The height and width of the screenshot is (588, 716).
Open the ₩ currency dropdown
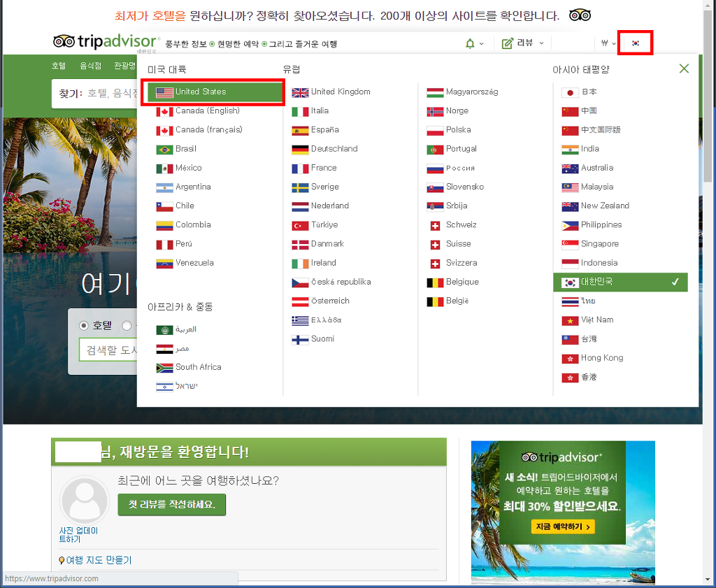pyautogui.click(x=608, y=43)
